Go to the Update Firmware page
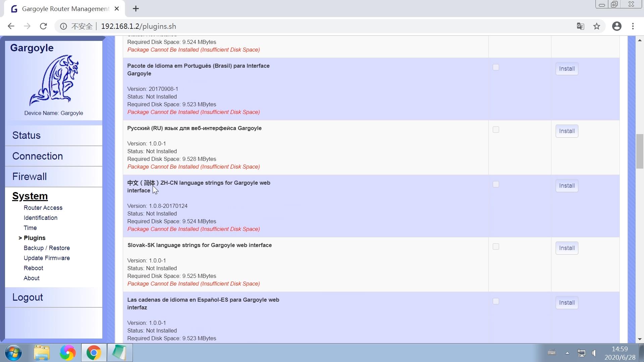 (x=47, y=258)
